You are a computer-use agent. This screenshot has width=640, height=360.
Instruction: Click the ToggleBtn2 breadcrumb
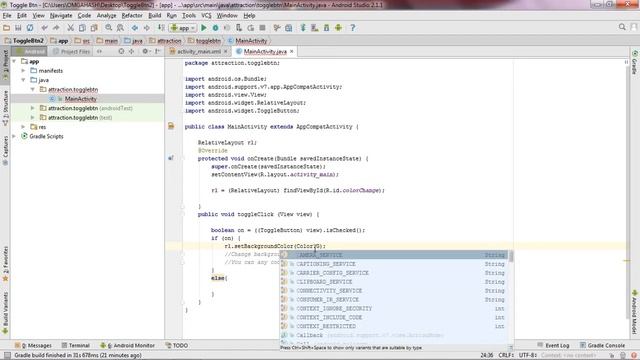click(24, 41)
